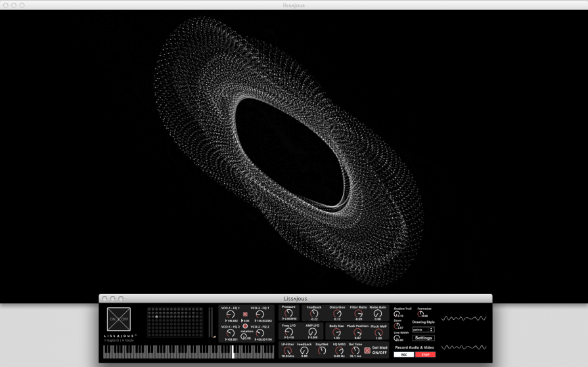Adjust the Feedback knob next to LP-Filter

click(x=304, y=351)
